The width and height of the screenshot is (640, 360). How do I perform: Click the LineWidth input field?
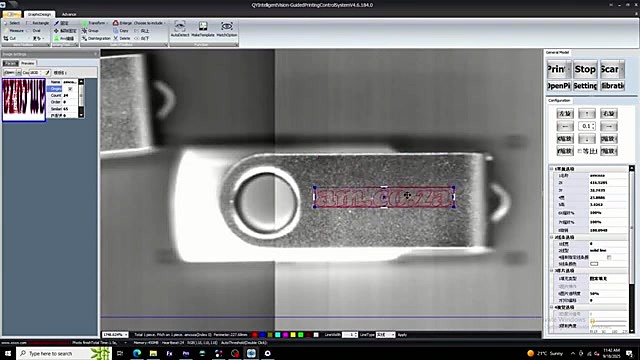coord(349,335)
